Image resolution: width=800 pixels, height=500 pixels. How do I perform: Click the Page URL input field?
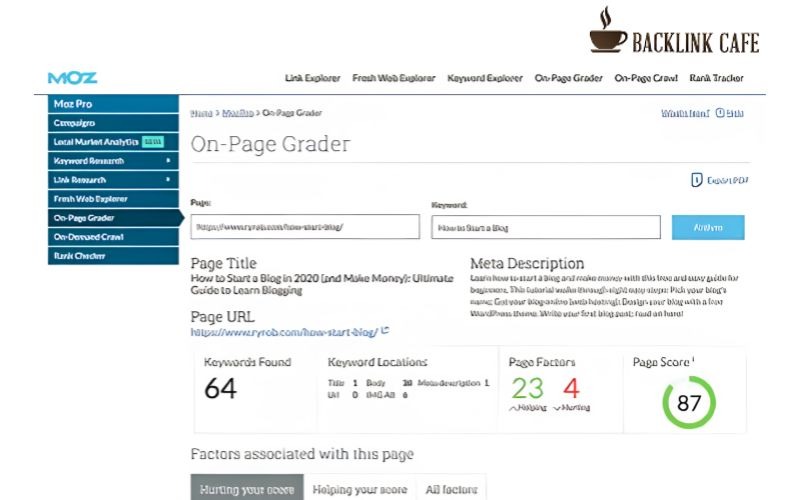[305, 227]
